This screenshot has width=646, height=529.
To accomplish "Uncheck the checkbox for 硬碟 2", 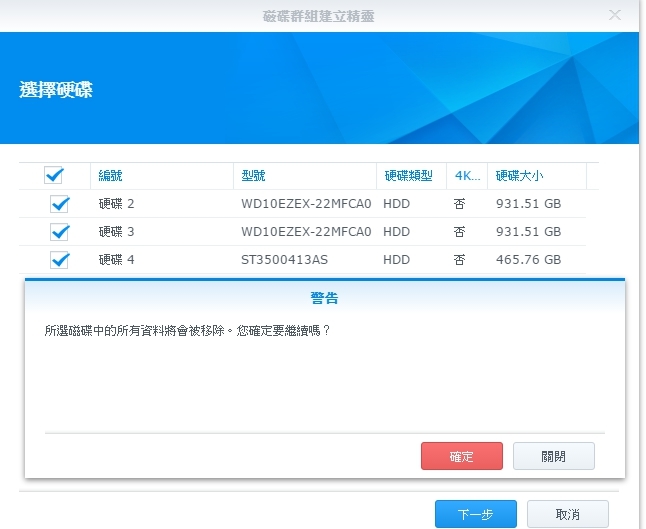I will pyautogui.click(x=60, y=204).
